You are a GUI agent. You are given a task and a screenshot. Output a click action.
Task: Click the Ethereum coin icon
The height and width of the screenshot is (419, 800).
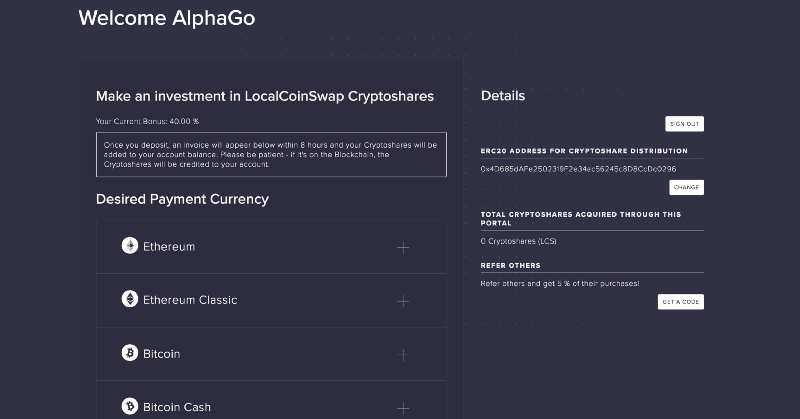click(x=130, y=246)
